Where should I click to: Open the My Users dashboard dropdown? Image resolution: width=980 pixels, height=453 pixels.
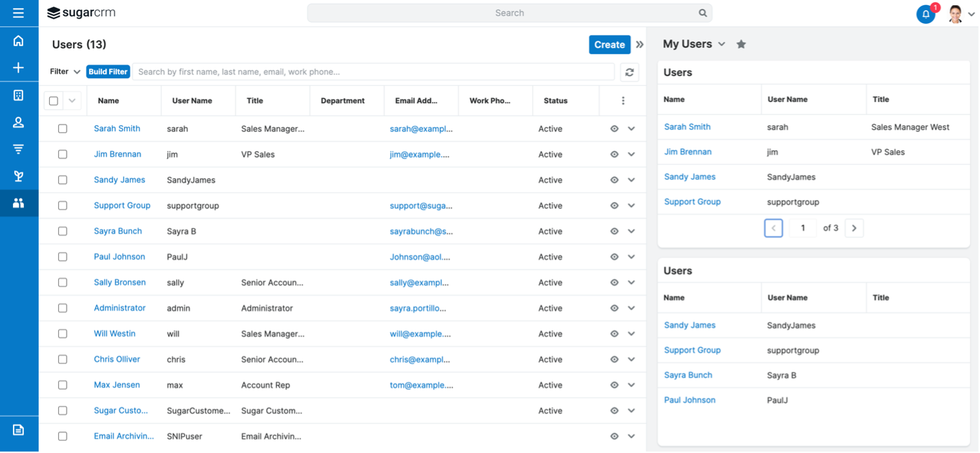722,45
